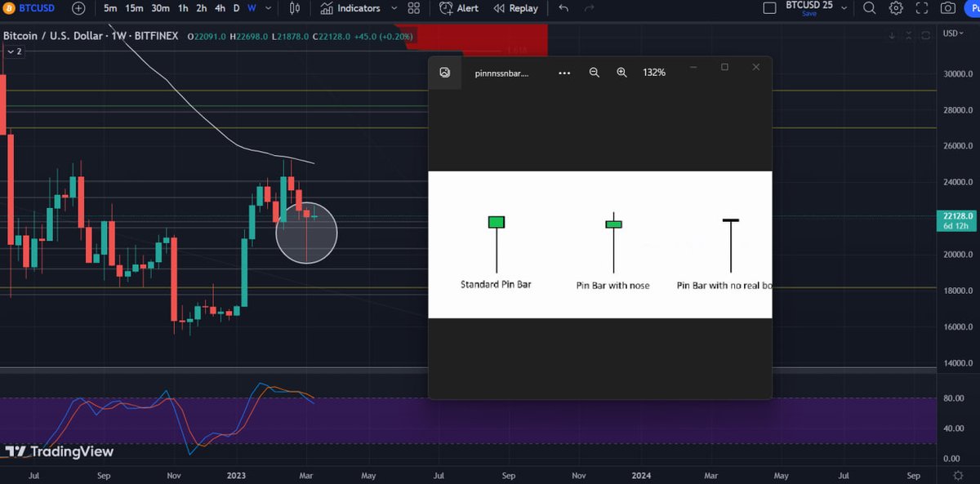Open the Indicators dialog
This screenshot has height=484, width=980.
pyautogui.click(x=350, y=8)
